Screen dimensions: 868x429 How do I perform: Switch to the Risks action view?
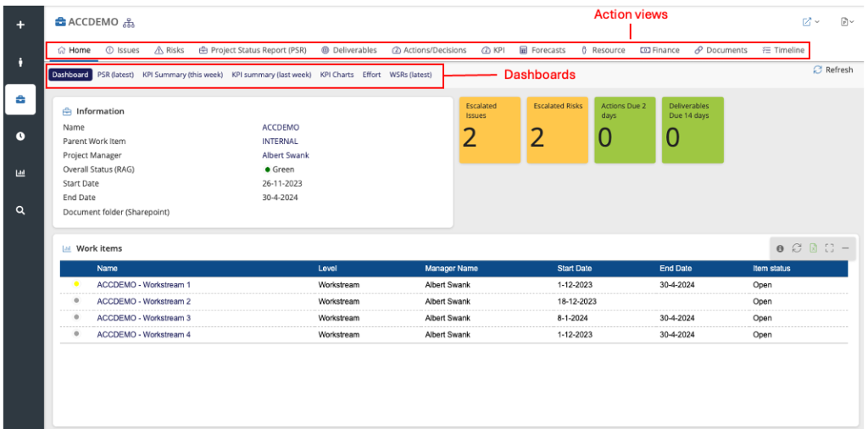tap(170, 50)
